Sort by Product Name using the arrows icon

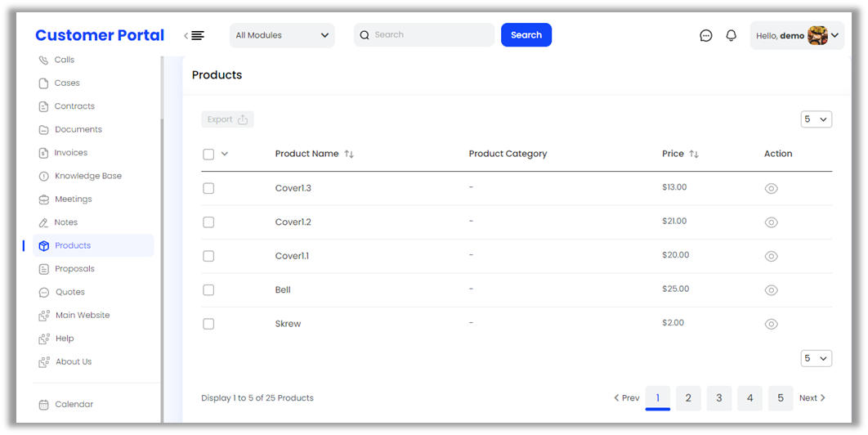(x=349, y=154)
